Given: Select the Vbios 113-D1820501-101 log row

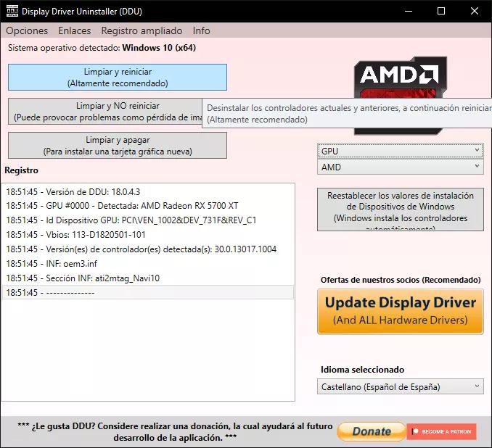Looking at the screenshot, I should (148, 235).
